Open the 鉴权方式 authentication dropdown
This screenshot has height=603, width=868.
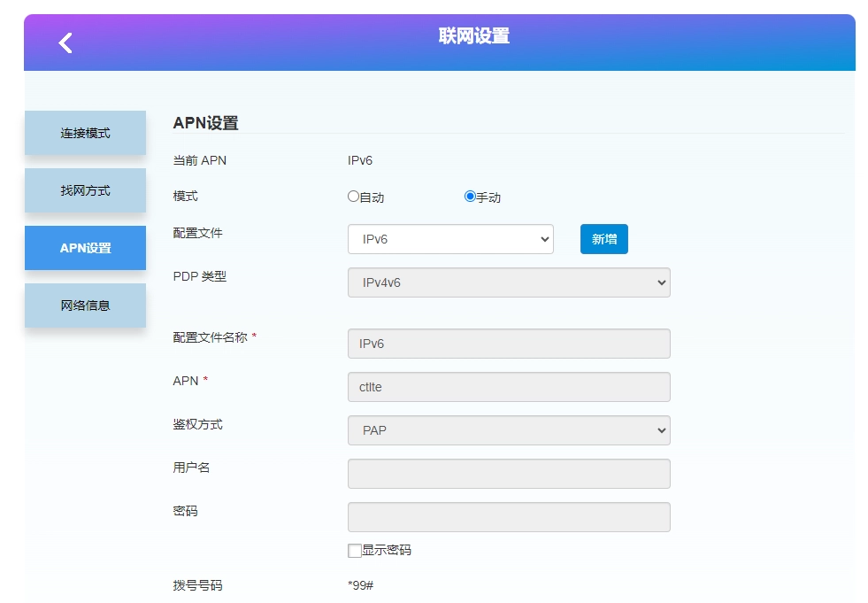[509, 429]
